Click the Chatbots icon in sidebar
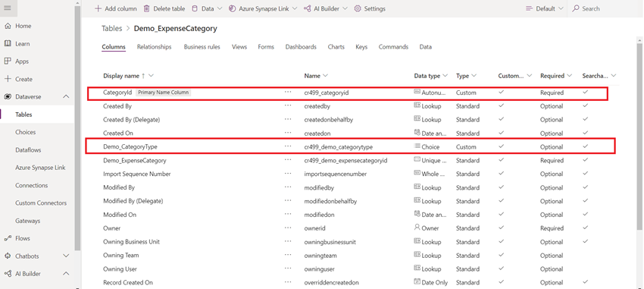The height and width of the screenshot is (289, 644). 8,256
